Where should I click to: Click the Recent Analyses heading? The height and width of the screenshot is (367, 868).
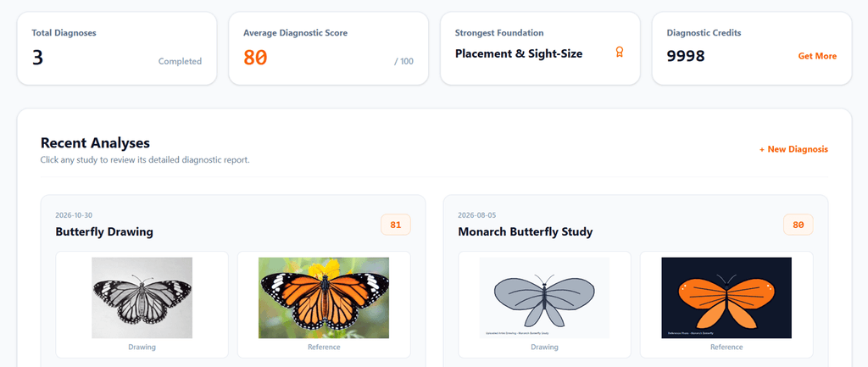click(x=95, y=142)
